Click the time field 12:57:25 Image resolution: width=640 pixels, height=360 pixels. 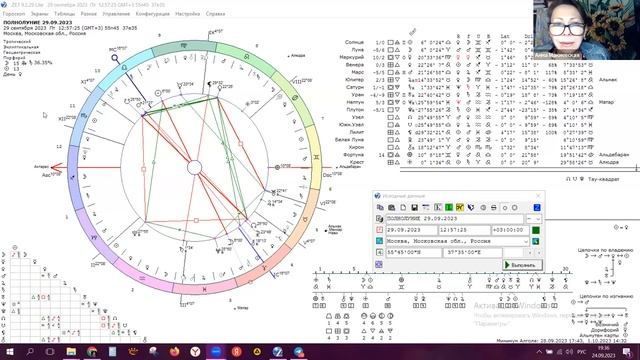[464, 230]
